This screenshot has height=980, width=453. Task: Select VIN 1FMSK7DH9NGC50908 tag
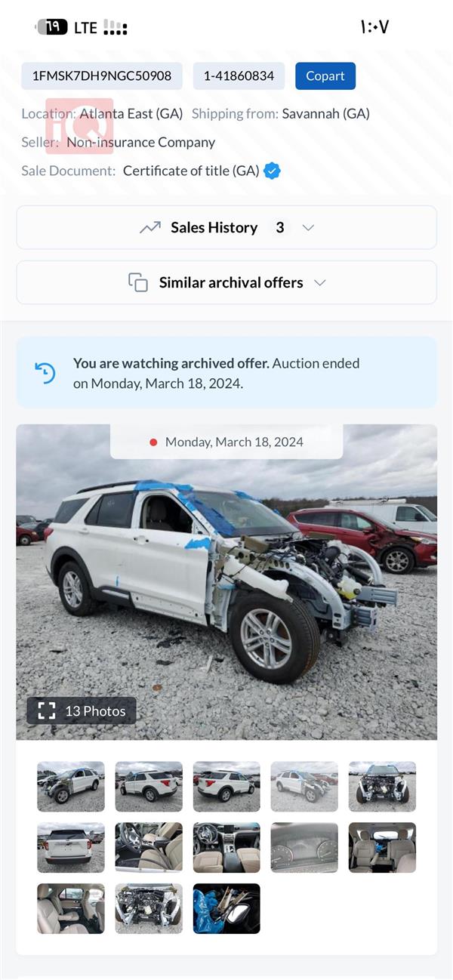[x=102, y=76]
